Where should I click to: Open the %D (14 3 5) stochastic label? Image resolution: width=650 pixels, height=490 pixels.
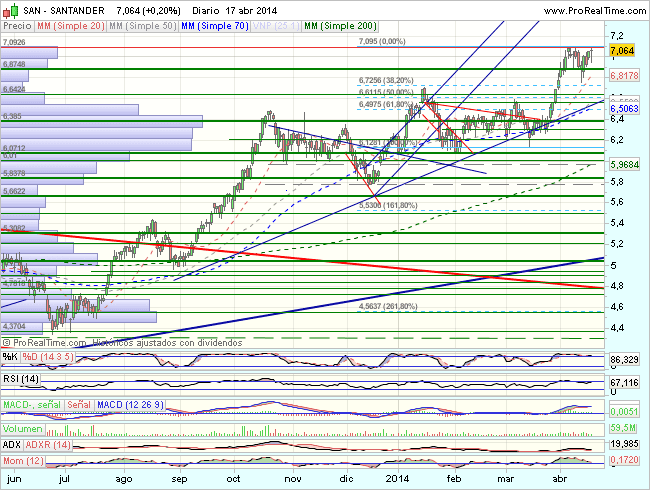coord(48,357)
